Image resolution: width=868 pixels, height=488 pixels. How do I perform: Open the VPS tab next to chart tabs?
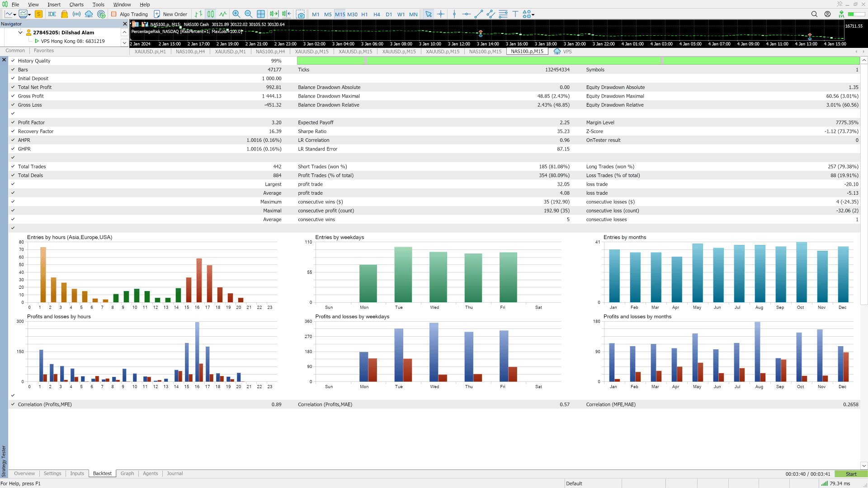(x=563, y=52)
